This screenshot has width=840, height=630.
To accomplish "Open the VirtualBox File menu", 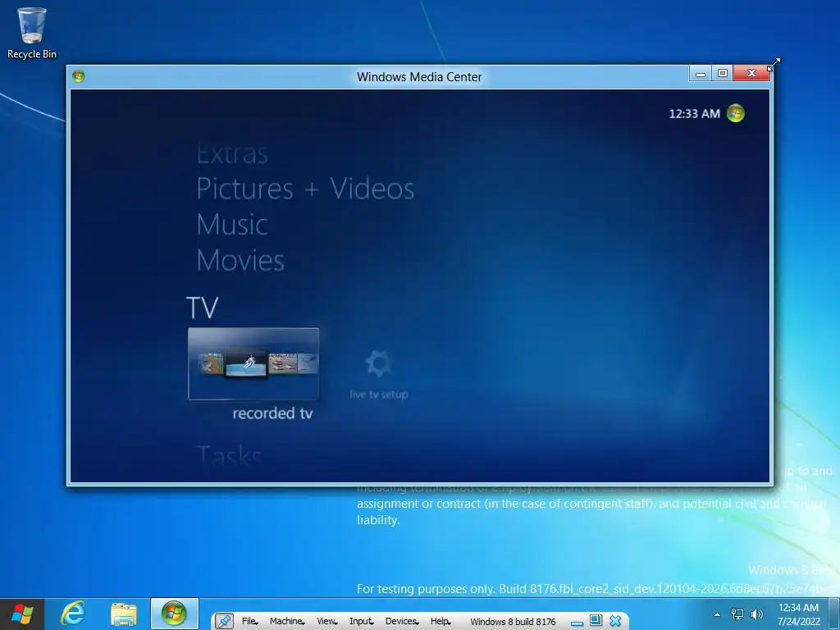I will [x=249, y=622].
